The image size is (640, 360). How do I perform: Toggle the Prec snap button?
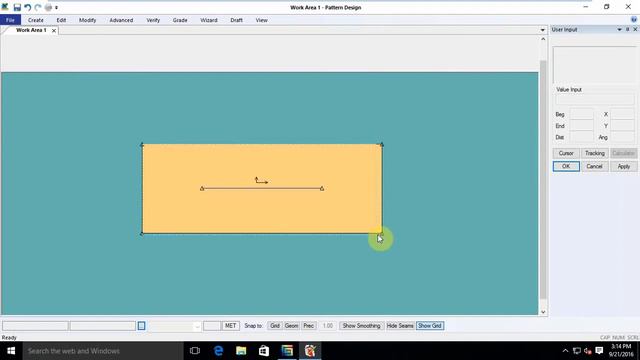click(309, 326)
